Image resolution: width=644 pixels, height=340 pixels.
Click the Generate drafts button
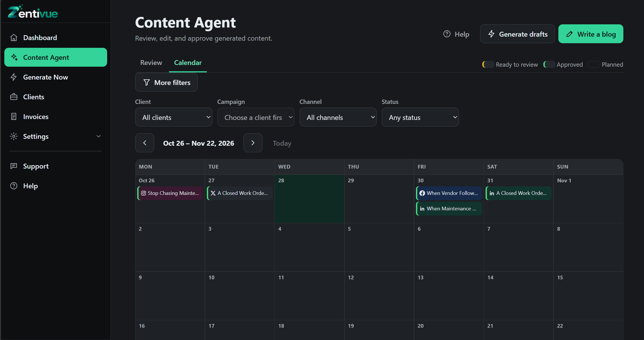pyautogui.click(x=517, y=34)
